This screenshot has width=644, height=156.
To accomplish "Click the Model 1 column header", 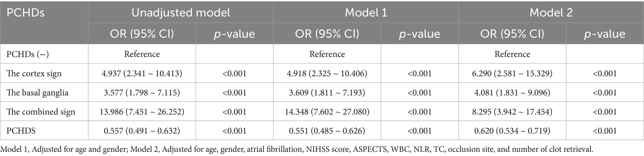I will pos(366,13).
